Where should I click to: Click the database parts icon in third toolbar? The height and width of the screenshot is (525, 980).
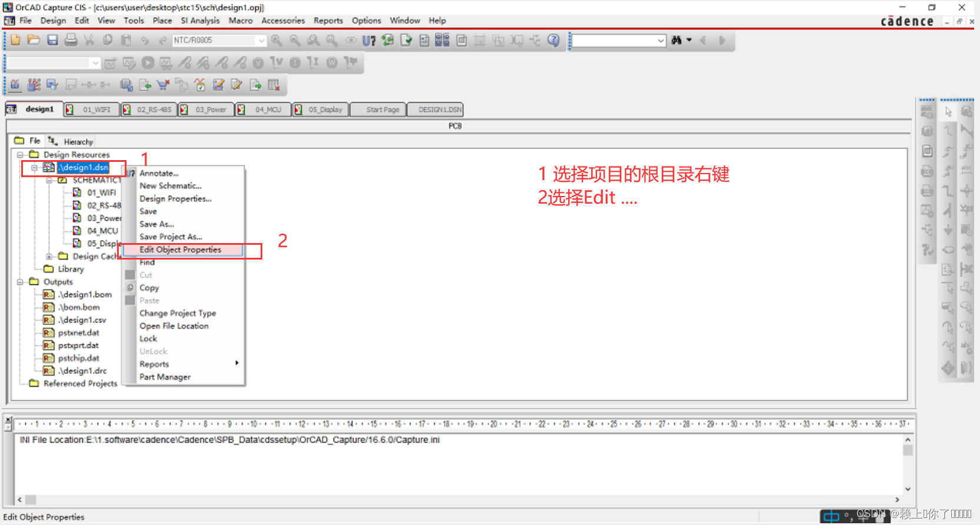click(126, 85)
